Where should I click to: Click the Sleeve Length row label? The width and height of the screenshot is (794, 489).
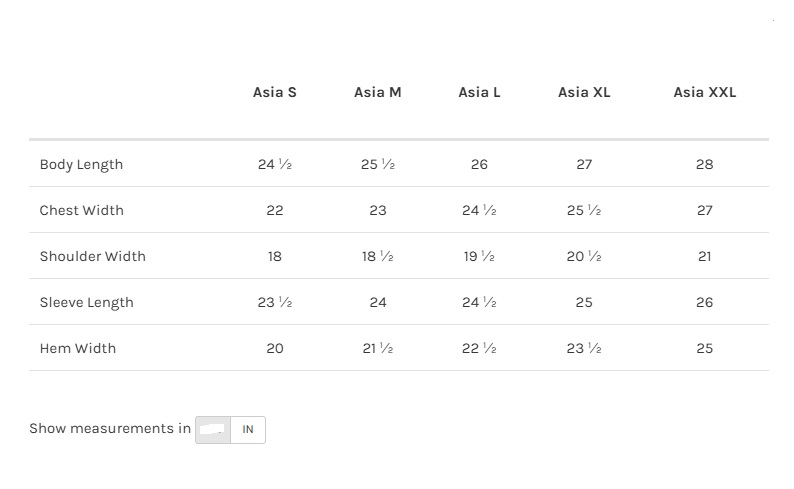pyautogui.click(x=86, y=302)
